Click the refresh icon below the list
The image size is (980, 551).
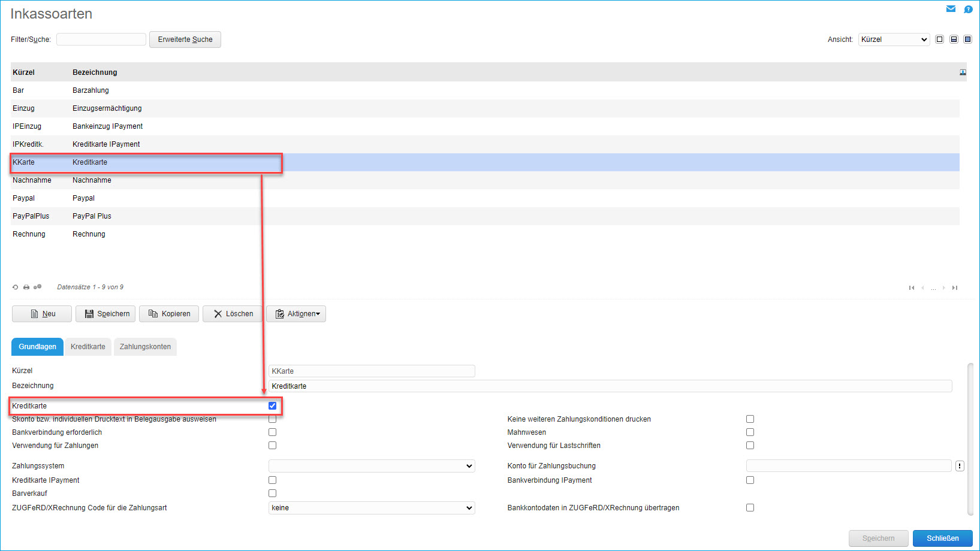click(x=16, y=287)
